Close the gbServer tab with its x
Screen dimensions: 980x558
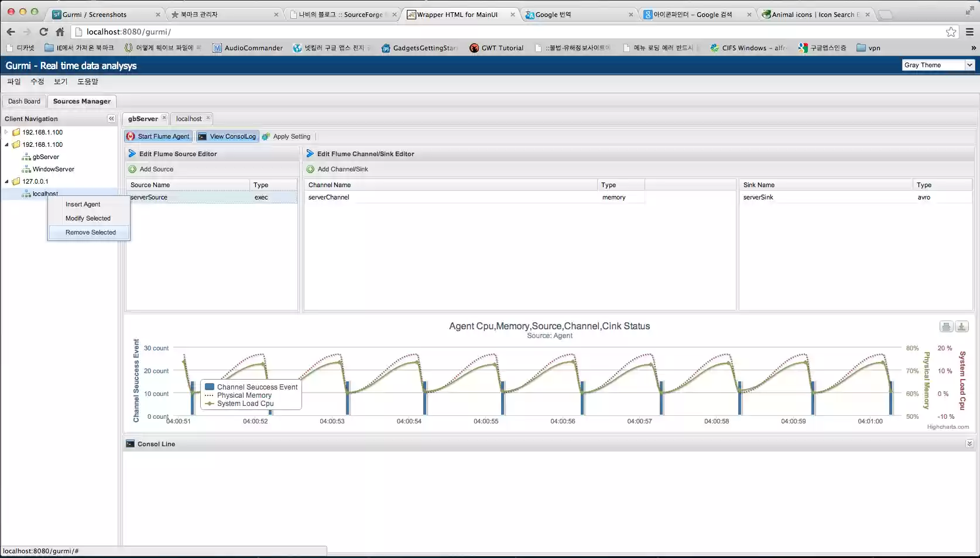click(164, 118)
